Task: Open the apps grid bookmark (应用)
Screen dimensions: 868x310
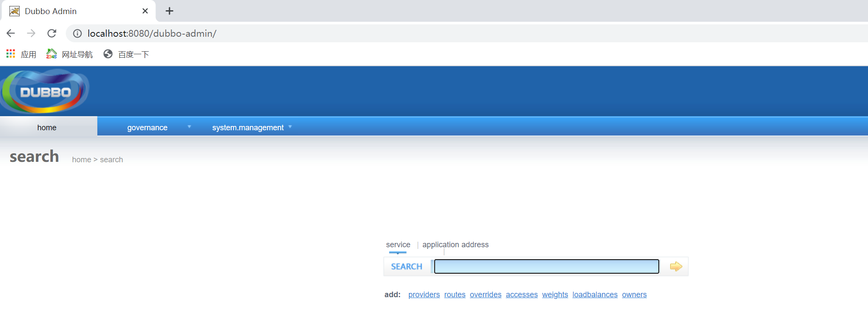Action: 21,54
